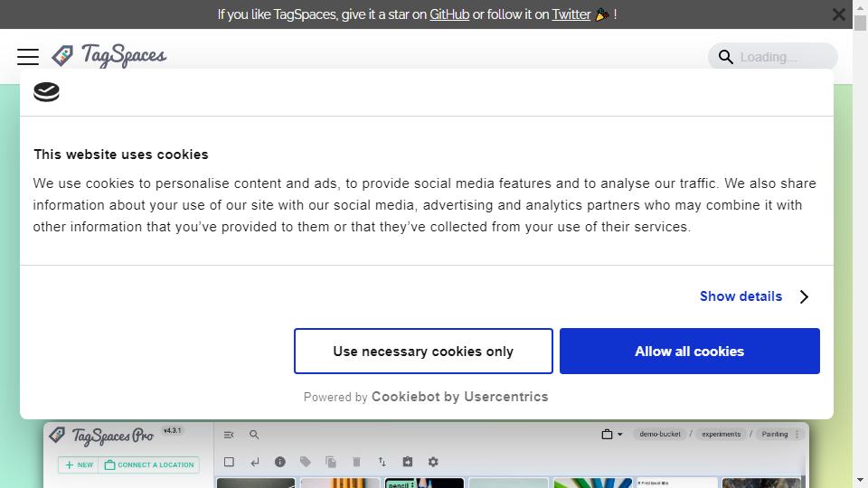Click the trash delete icon in app toolbar

click(x=356, y=462)
